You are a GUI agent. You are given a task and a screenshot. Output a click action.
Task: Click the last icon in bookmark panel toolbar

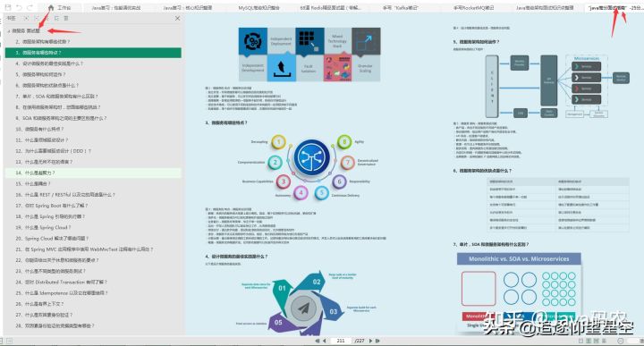[x=66, y=19]
